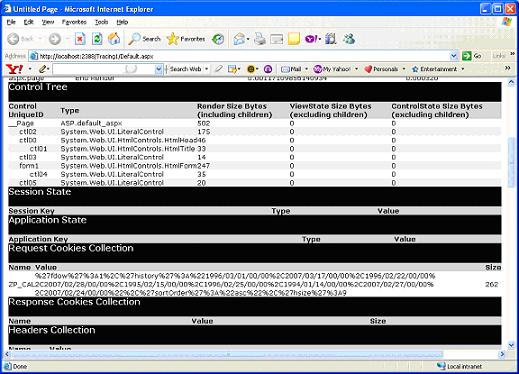Image resolution: width=519 pixels, height=374 pixels.
Task: Click the My Yahoo! button
Action: click(x=332, y=69)
